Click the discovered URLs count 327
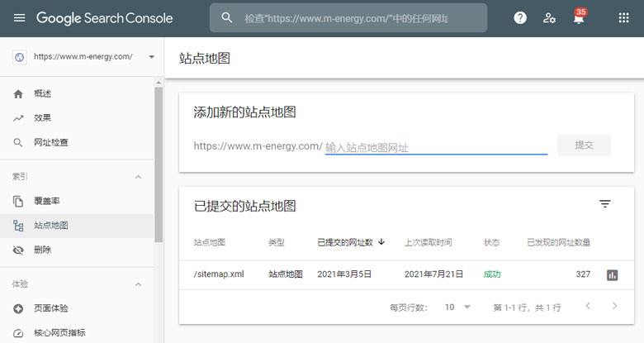Viewport: 644px width, 343px height. click(583, 274)
